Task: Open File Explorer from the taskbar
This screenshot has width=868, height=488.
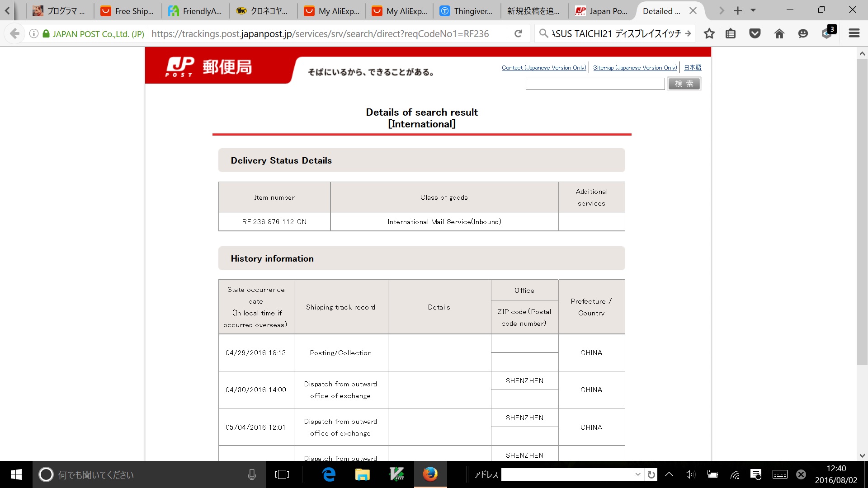Action: 363,474
